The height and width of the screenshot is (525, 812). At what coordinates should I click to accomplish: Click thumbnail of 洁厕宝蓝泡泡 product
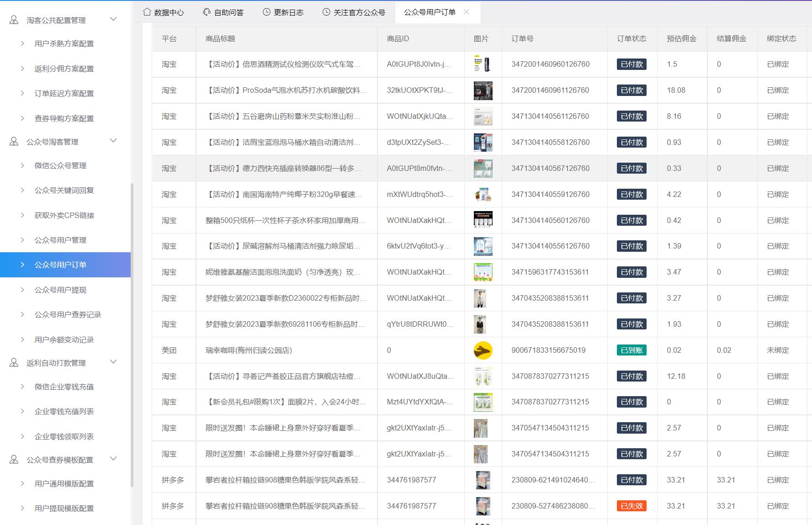(483, 143)
